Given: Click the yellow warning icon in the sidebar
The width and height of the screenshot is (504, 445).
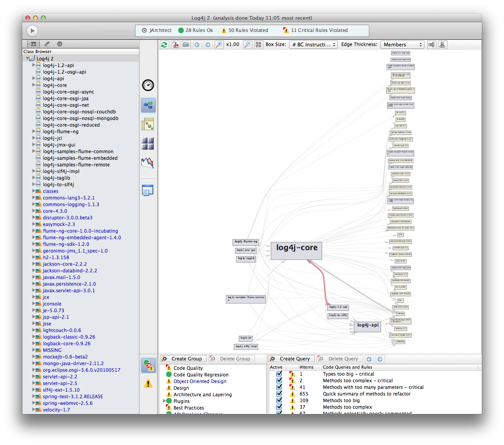Looking at the screenshot, I should tap(148, 383).
